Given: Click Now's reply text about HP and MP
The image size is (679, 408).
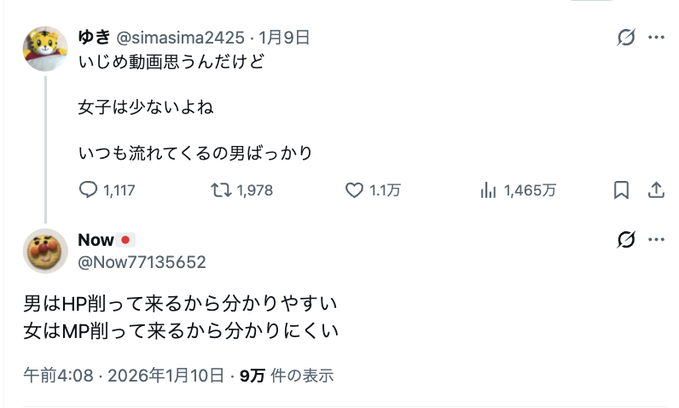Looking at the screenshot, I should 182,315.
